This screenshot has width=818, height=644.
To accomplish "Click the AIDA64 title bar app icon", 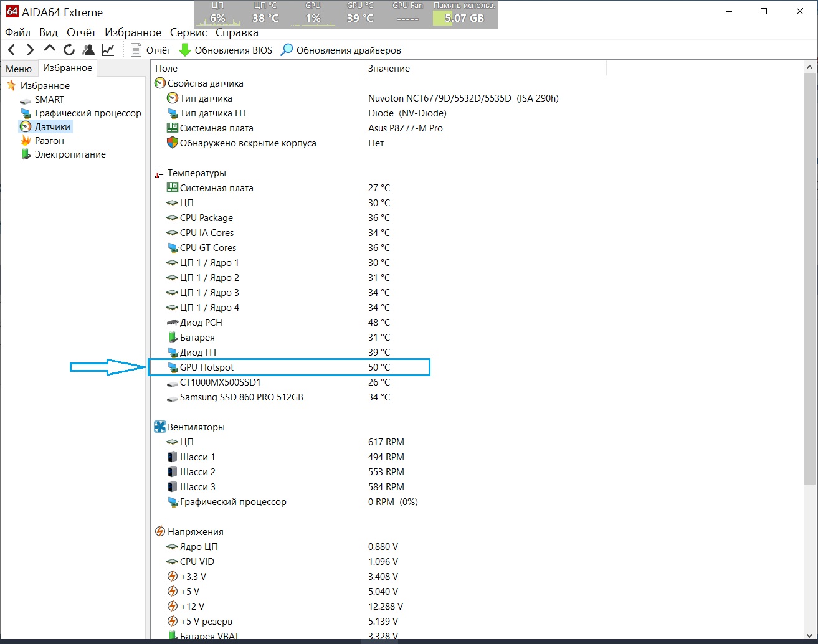I will pyautogui.click(x=12, y=12).
